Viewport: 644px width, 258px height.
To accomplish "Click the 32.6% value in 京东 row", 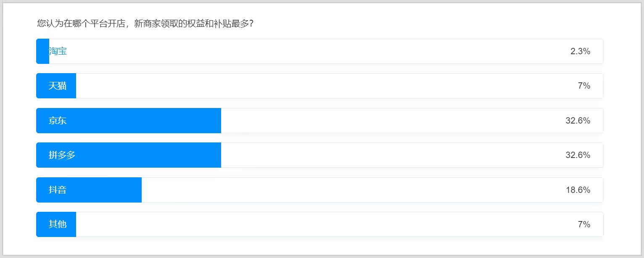I will click(578, 121).
